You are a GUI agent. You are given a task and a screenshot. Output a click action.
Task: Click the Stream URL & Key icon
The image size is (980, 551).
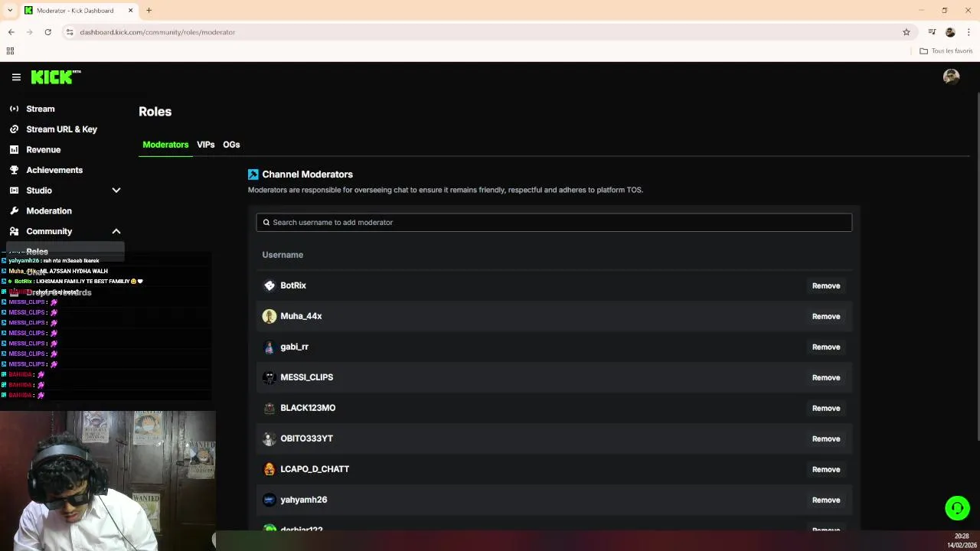14,129
